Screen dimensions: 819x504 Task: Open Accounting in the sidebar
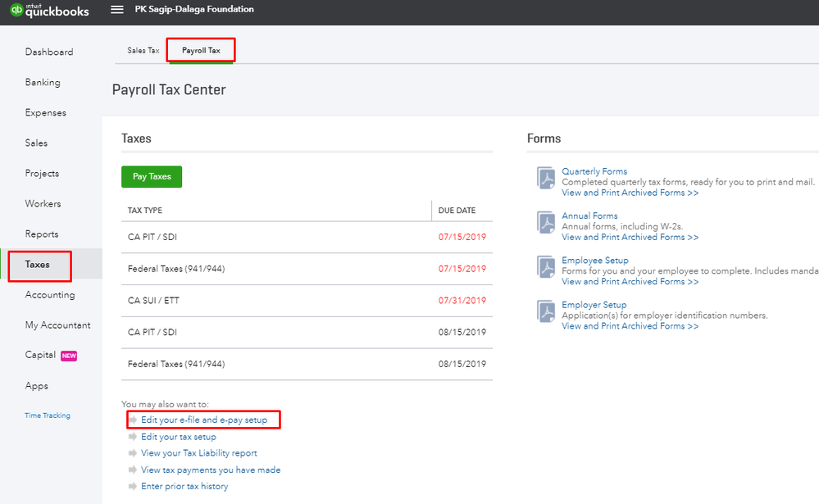[50, 294]
